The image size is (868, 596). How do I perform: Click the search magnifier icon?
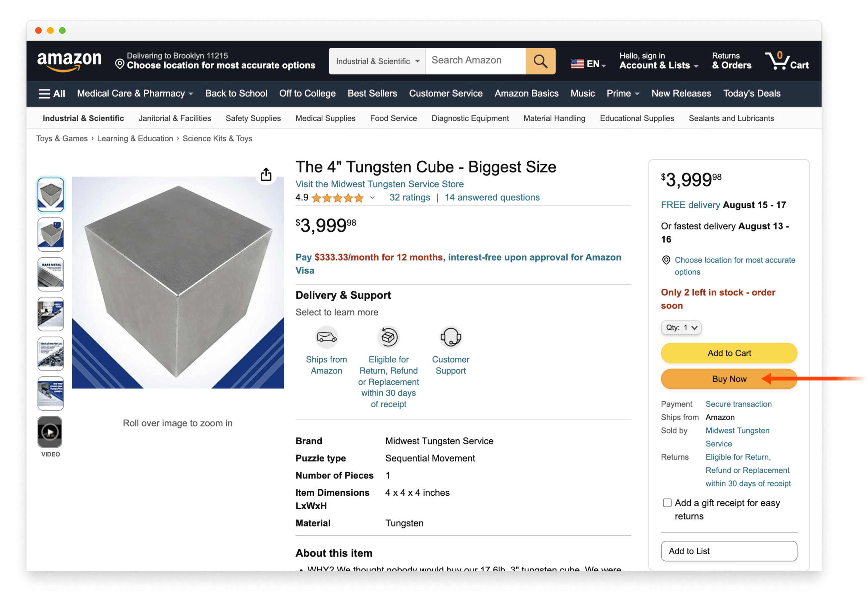(541, 61)
